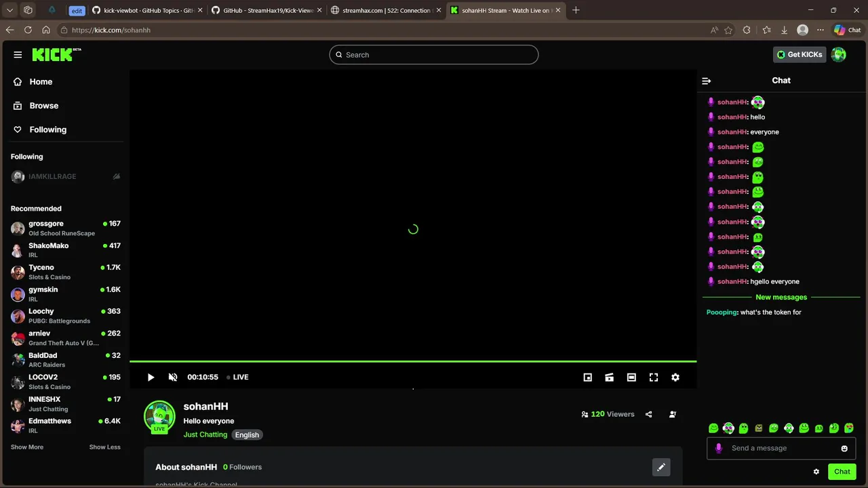Click the Just Chatting category link
This screenshot has width=868, height=488.
[205, 434]
